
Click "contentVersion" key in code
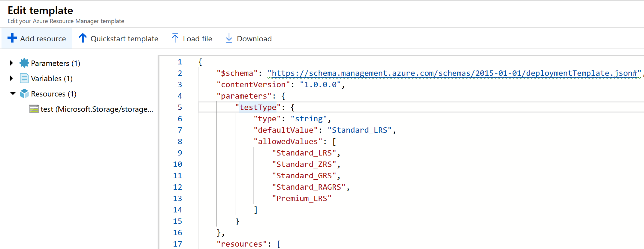[253, 84]
